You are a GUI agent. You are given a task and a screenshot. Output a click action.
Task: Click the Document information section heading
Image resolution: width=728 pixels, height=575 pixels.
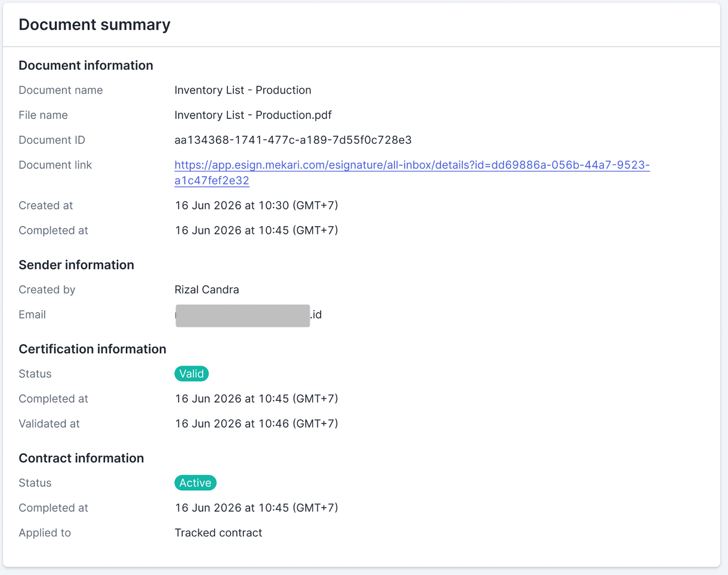coord(86,66)
